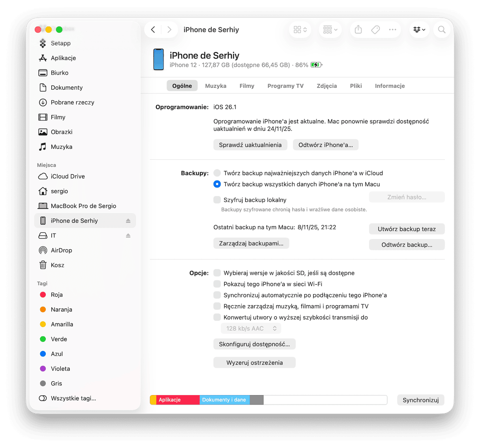This screenshot has height=448, width=480.
Task: Click the red Roja tag color swatch
Action: (x=43, y=294)
